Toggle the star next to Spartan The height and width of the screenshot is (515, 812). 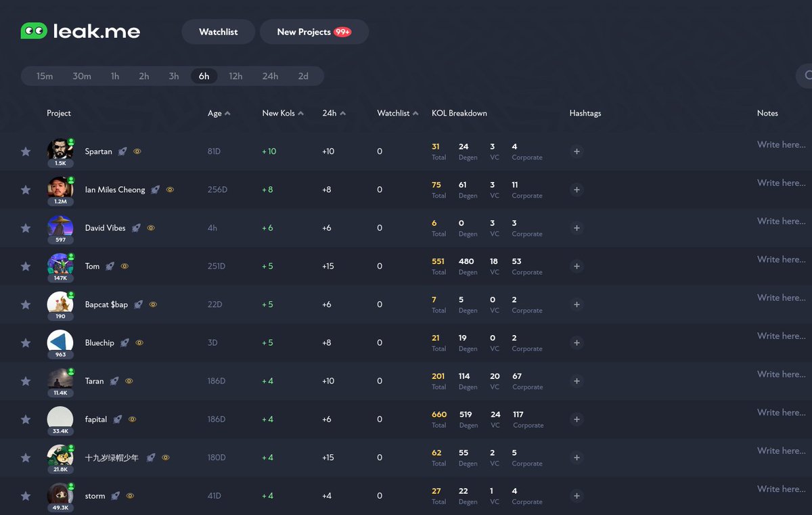[x=26, y=152]
